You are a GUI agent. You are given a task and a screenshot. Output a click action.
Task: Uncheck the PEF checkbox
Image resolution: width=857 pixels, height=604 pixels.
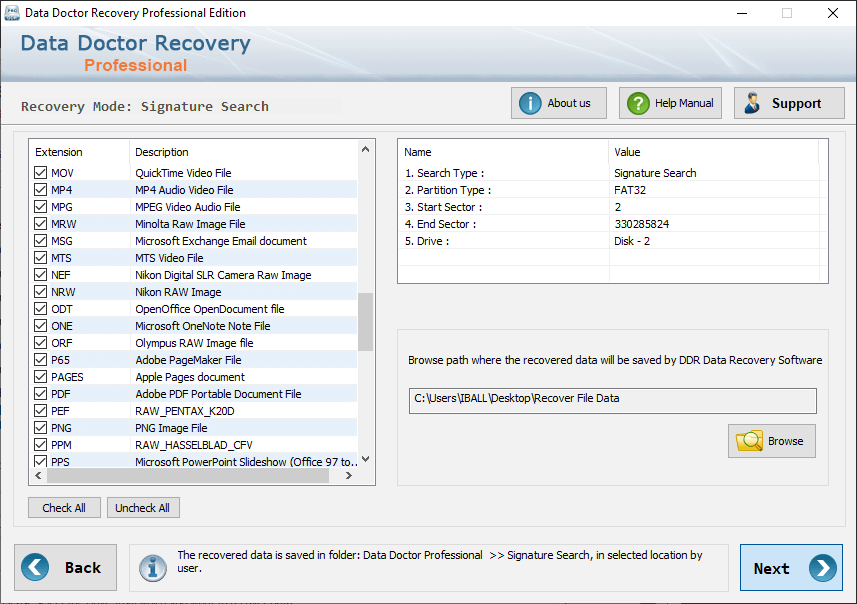40,411
